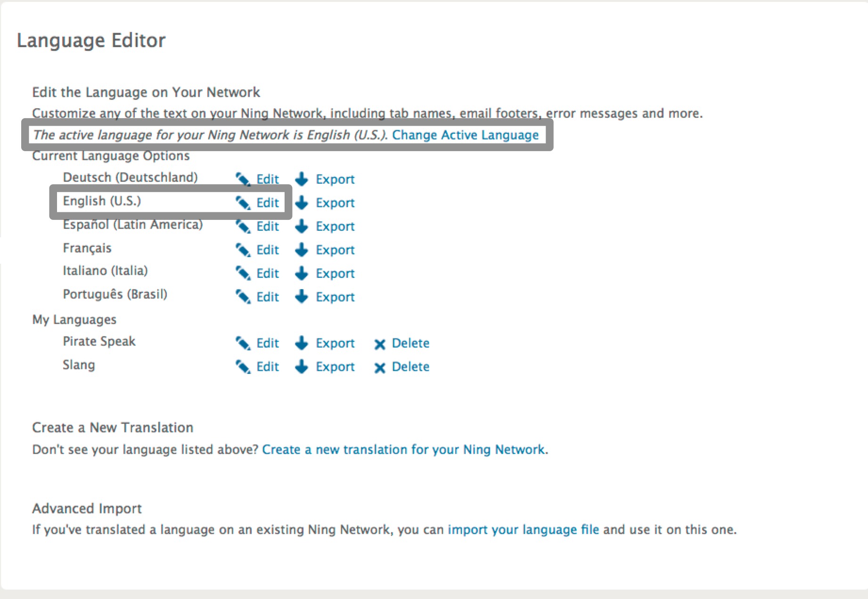This screenshot has height=599, width=868.
Task: Click Edit link for Pirate Speak
Action: click(x=268, y=343)
